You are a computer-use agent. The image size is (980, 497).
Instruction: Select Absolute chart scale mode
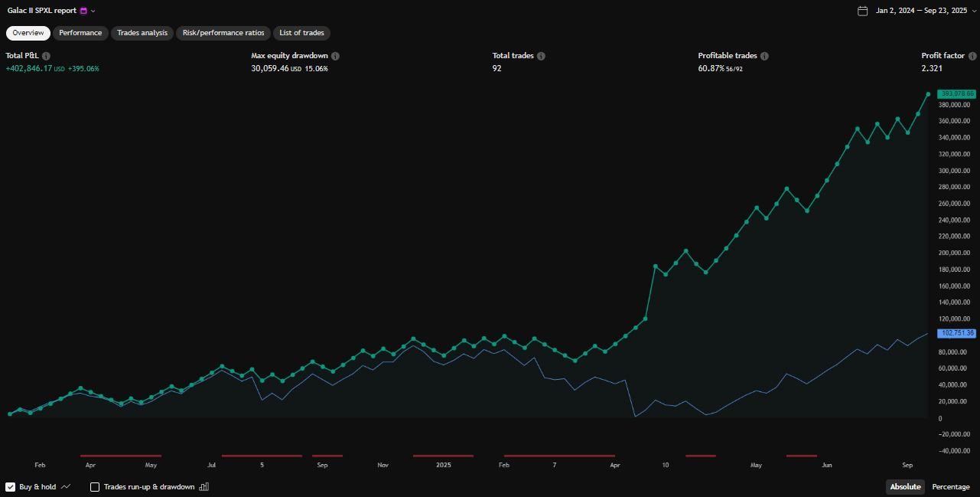(905, 487)
